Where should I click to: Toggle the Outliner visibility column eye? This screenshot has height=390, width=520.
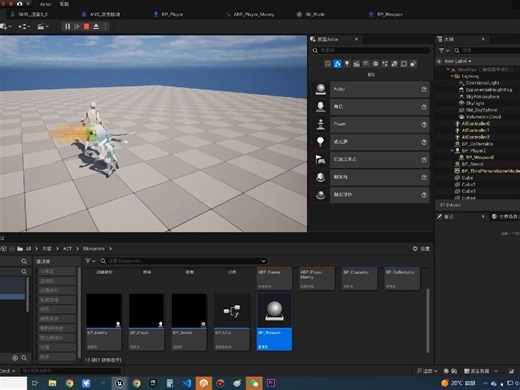click(439, 61)
